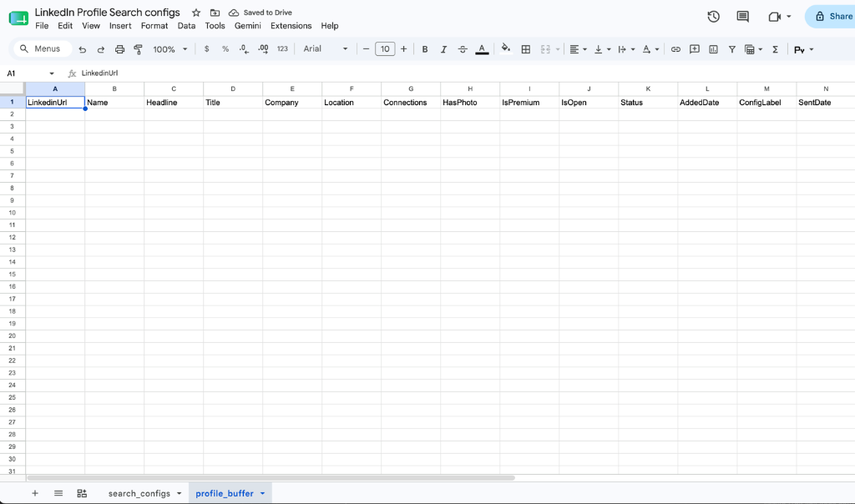This screenshot has width=855, height=504.
Task: Open the profile_buffer tab menu arrow
Action: pos(262,494)
